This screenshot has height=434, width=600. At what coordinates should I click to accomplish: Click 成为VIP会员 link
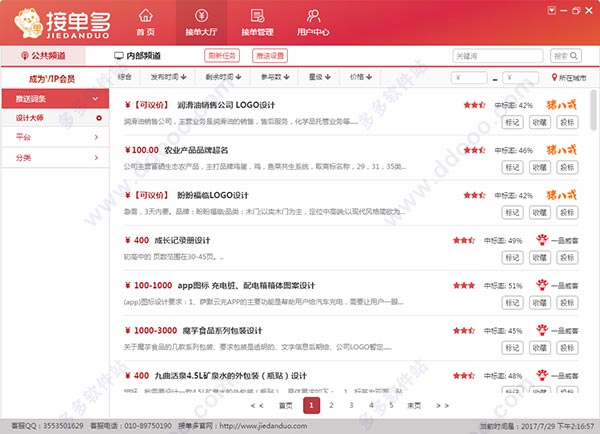[x=52, y=79]
